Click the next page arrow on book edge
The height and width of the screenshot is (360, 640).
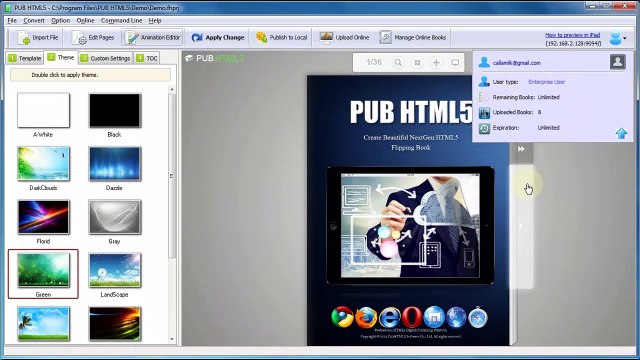(520, 226)
